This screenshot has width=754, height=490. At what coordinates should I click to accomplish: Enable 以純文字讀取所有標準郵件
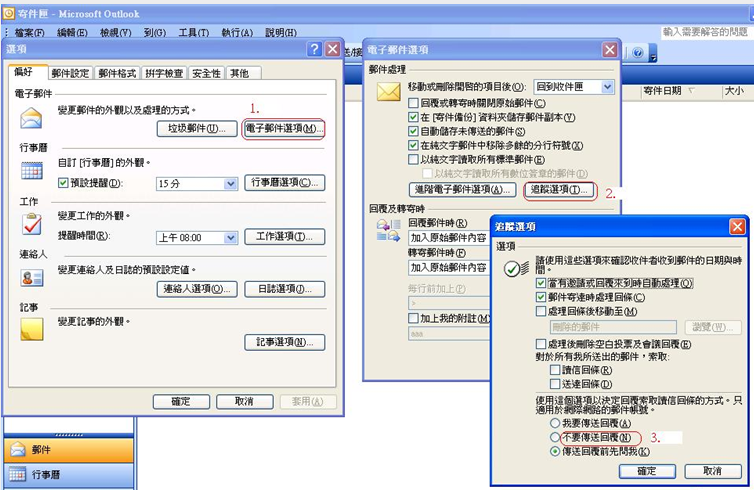click(x=413, y=159)
